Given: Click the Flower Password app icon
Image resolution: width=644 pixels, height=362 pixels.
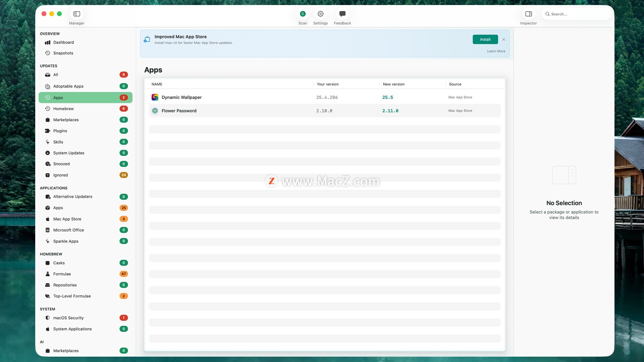Looking at the screenshot, I should click(155, 111).
